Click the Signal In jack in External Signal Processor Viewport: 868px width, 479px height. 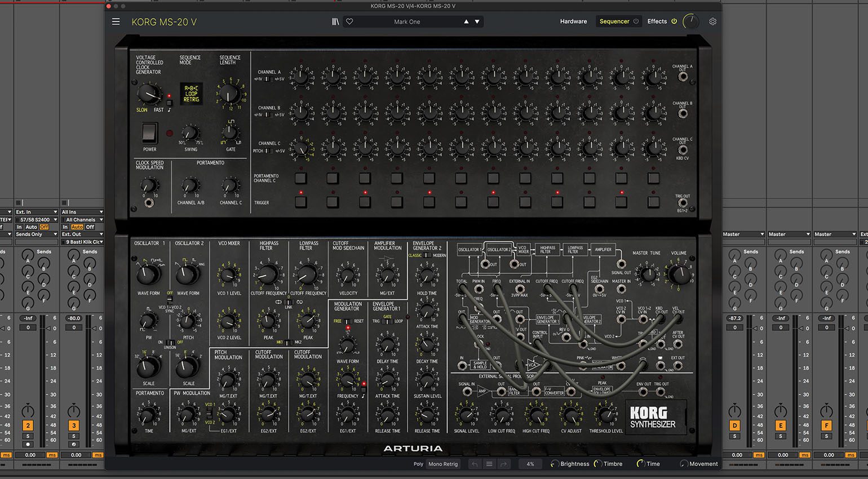(467, 392)
